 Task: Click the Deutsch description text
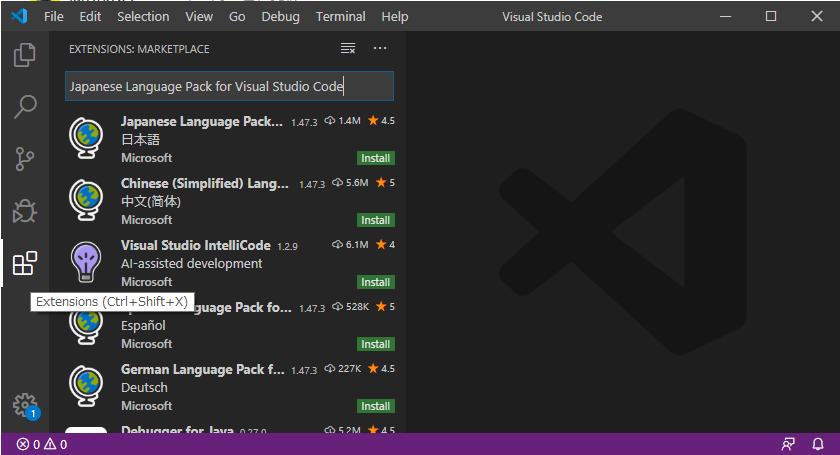click(144, 387)
